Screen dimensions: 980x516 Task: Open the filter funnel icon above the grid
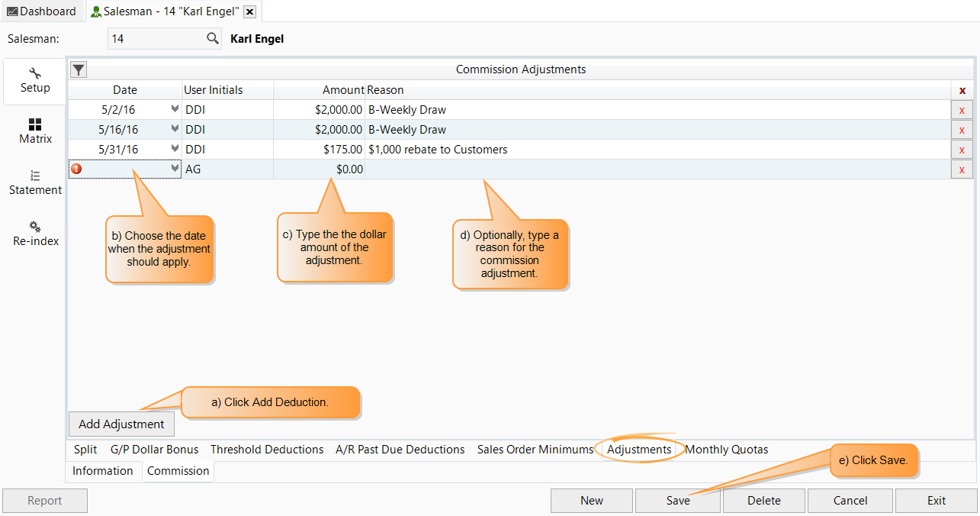(x=78, y=69)
